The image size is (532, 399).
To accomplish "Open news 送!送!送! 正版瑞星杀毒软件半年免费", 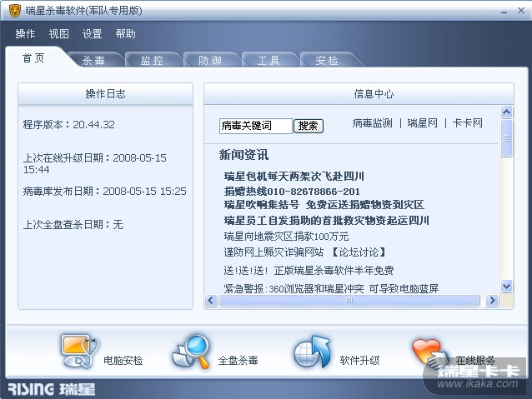I will [309, 270].
